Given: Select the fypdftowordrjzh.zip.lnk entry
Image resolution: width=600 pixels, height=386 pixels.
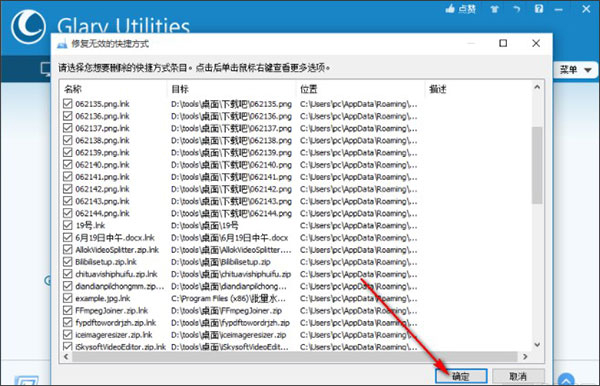Looking at the screenshot, I should [x=116, y=322].
